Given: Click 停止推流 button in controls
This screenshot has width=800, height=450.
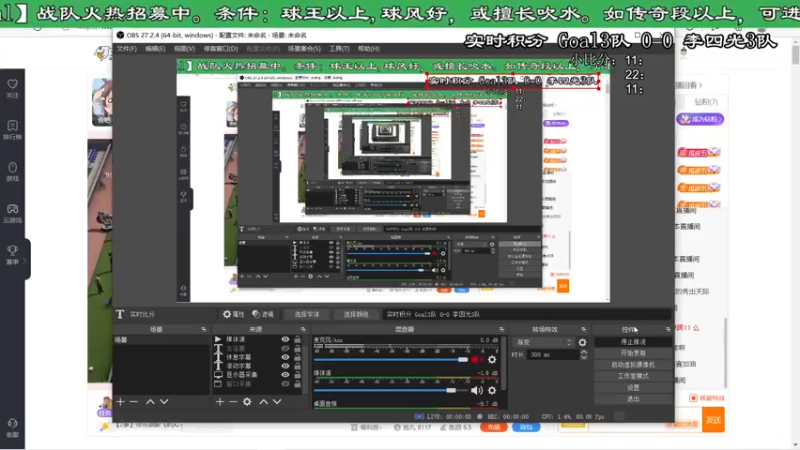Looking at the screenshot, I should (633, 342).
